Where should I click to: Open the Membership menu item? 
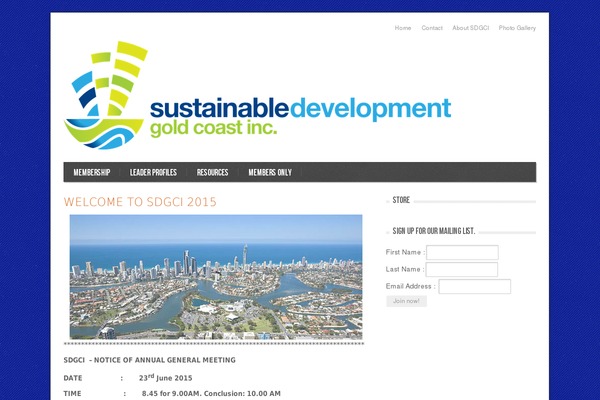[92, 173]
